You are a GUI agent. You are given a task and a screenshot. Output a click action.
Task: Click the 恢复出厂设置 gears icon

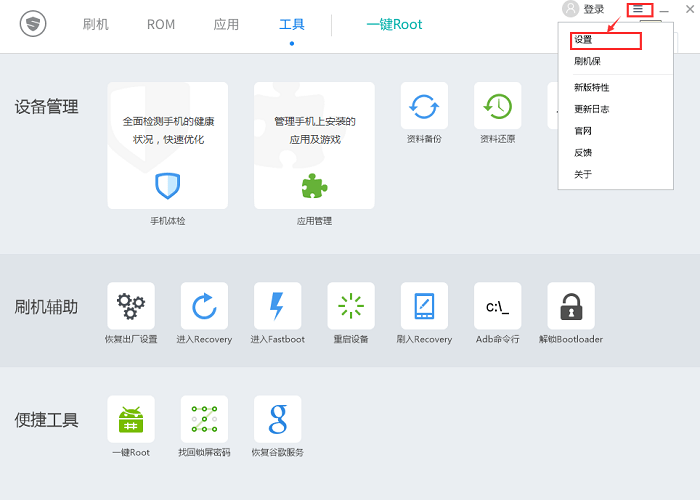click(x=131, y=306)
